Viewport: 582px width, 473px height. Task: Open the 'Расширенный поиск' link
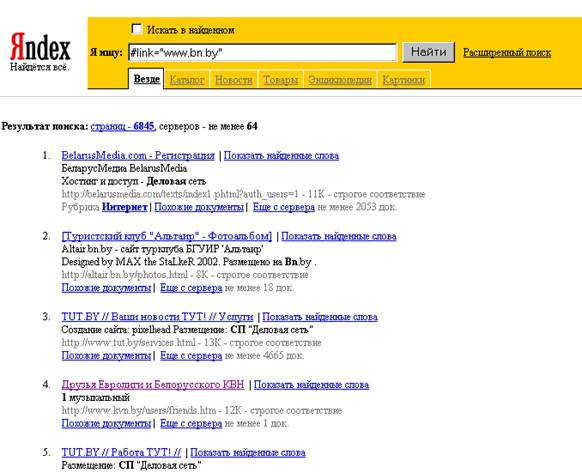(507, 53)
